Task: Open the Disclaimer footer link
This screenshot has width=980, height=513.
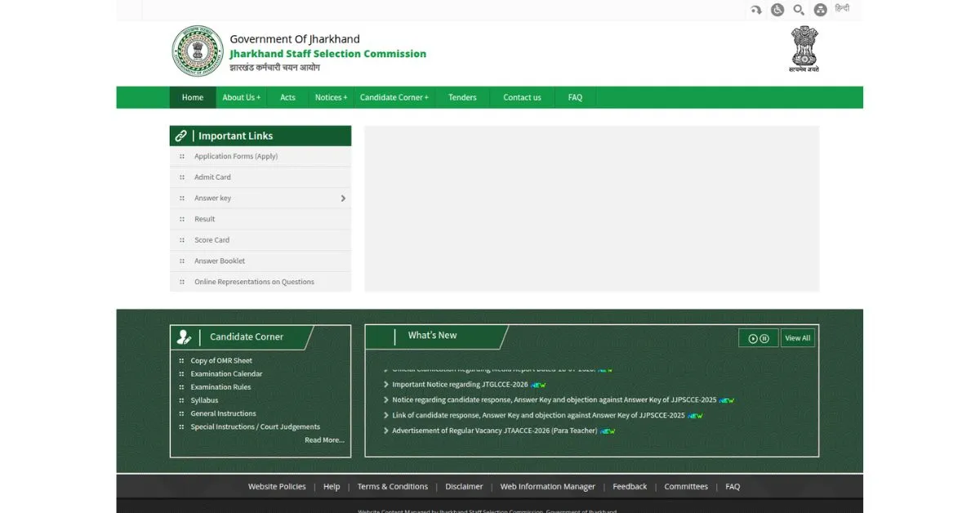Action: pyautogui.click(x=464, y=487)
